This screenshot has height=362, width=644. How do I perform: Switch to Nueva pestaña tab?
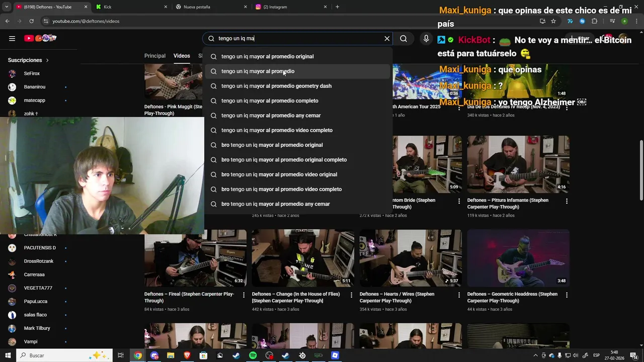pos(211,7)
